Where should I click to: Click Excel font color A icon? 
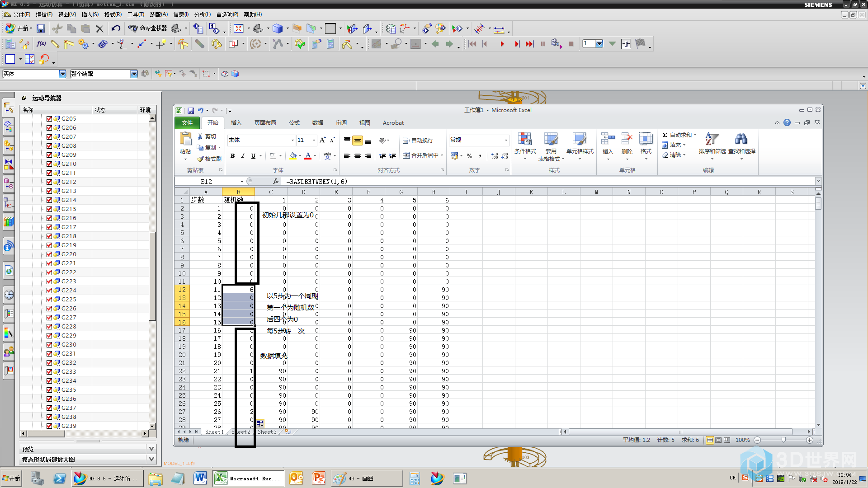[308, 156]
